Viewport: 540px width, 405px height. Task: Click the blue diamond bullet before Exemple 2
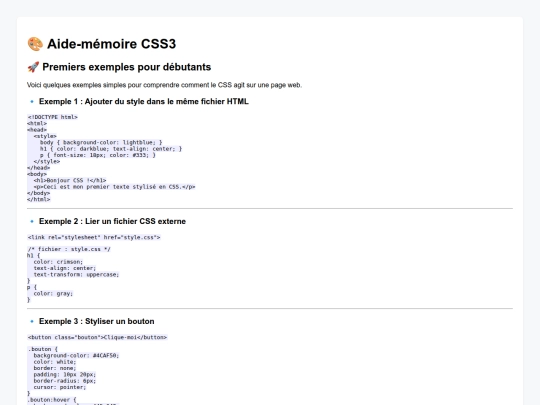[32, 221]
